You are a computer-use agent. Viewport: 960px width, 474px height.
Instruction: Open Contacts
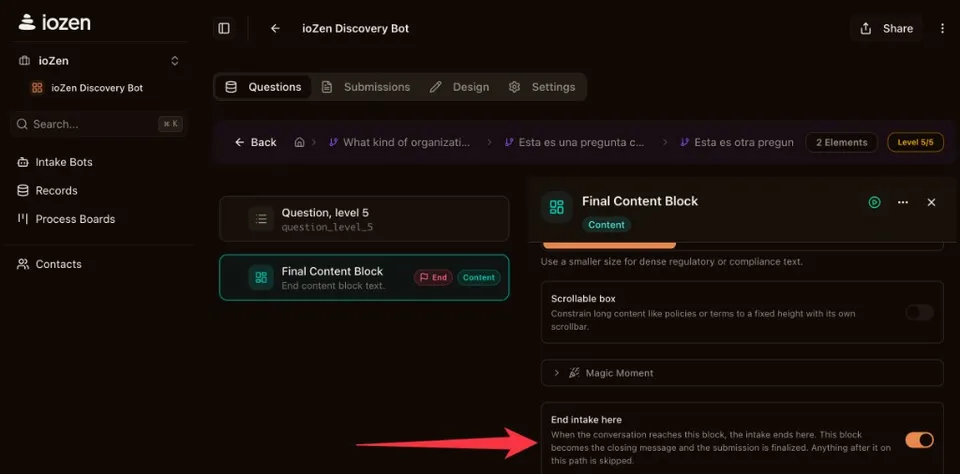tap(58, 264)
